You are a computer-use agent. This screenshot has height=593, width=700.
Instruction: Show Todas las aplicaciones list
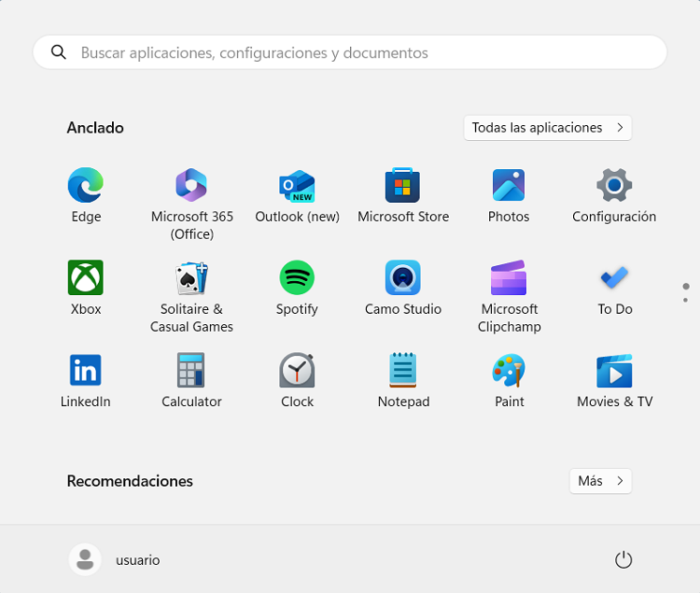[x=548, y=128]
